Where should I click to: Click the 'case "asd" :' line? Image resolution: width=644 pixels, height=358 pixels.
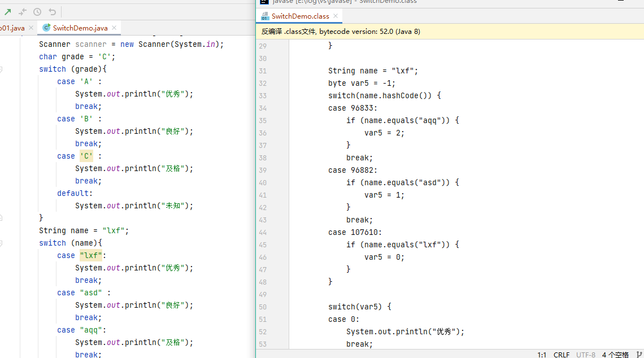tap(84, 292)
